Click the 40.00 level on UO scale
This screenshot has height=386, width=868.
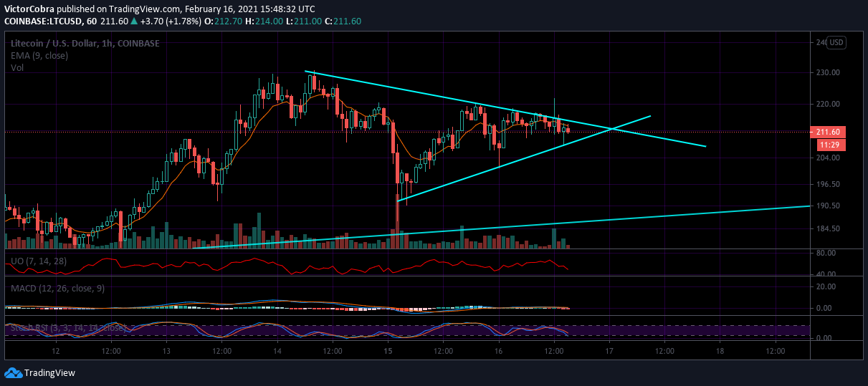click(826, 274)
